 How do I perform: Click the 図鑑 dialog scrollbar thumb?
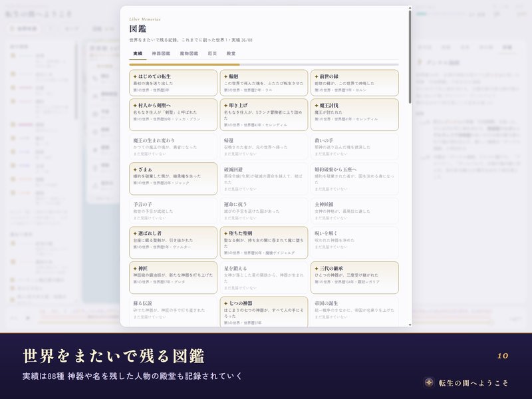[410, 57]
